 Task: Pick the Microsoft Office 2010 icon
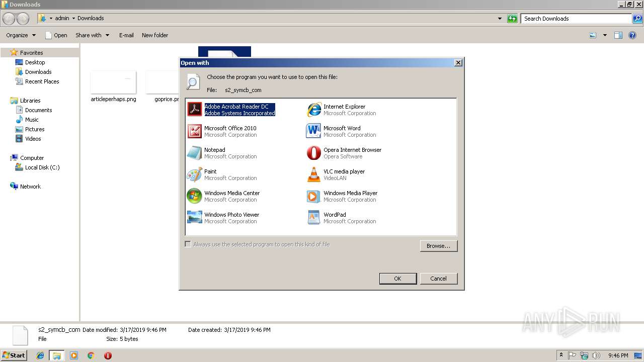[194, 131]
